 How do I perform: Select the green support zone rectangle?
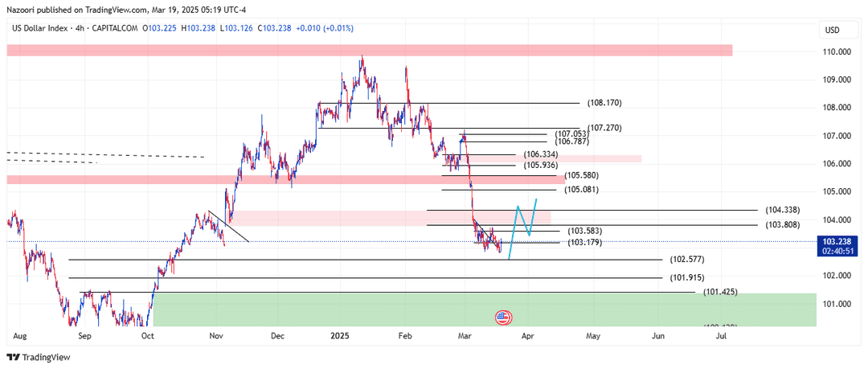tap(485, 310)
